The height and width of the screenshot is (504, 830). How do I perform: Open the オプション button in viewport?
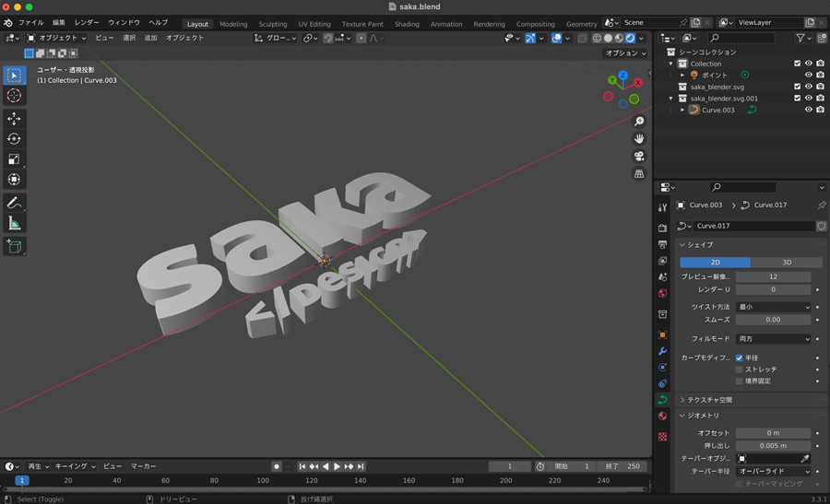coord(625,53)
